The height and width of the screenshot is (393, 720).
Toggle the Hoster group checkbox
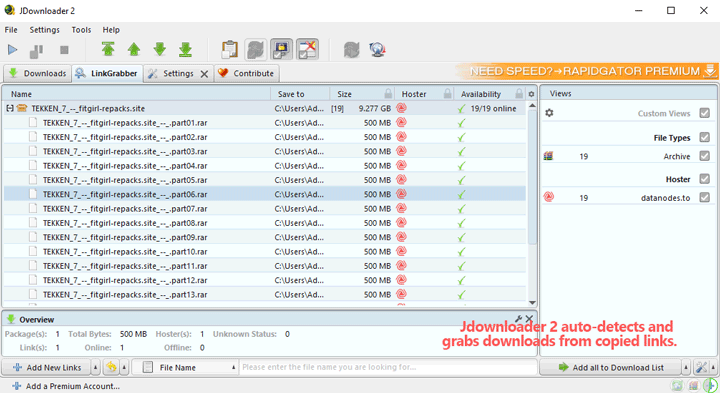pos(704,179)
